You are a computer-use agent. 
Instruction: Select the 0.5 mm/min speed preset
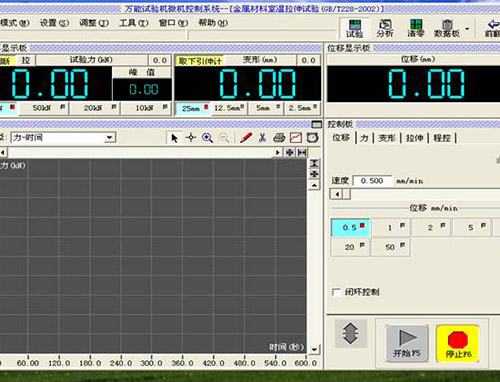tap(351, 228)
